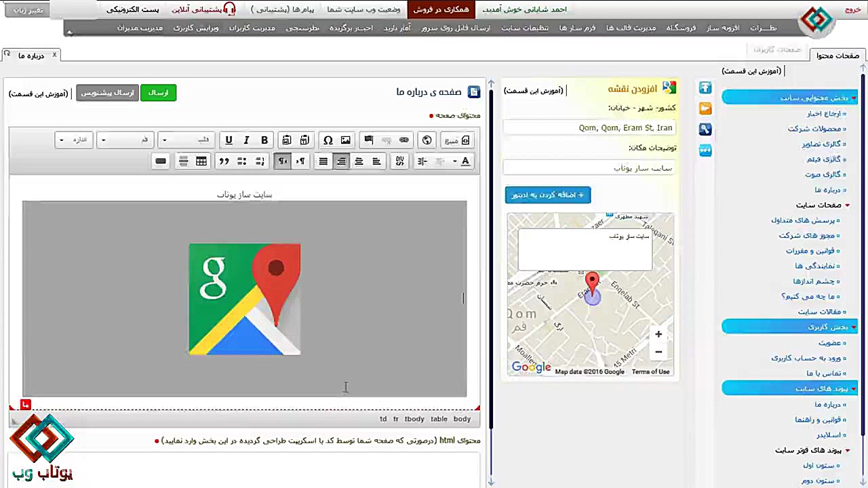The image size is (868, 488).
Task: Insert a table using the table icon
Action: tap(201, 161)
